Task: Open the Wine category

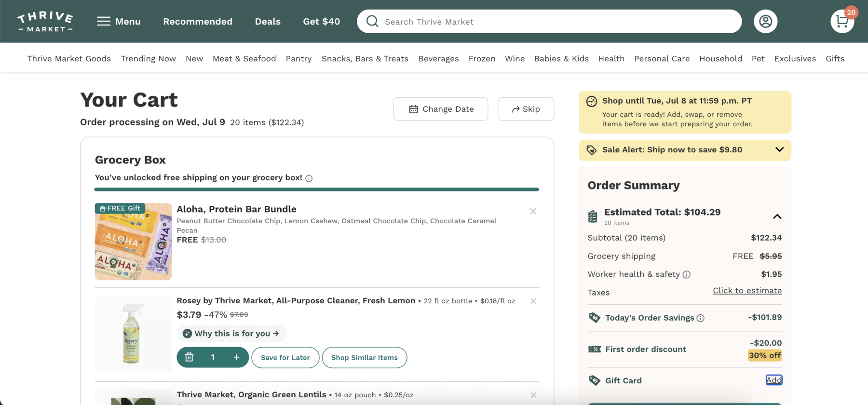Action: point(515,58)
